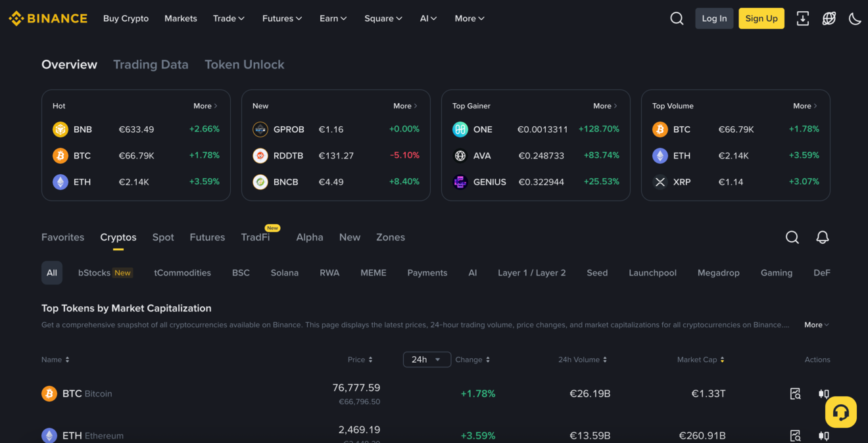Open BTC row detail icon

click(x=796, y=394)
